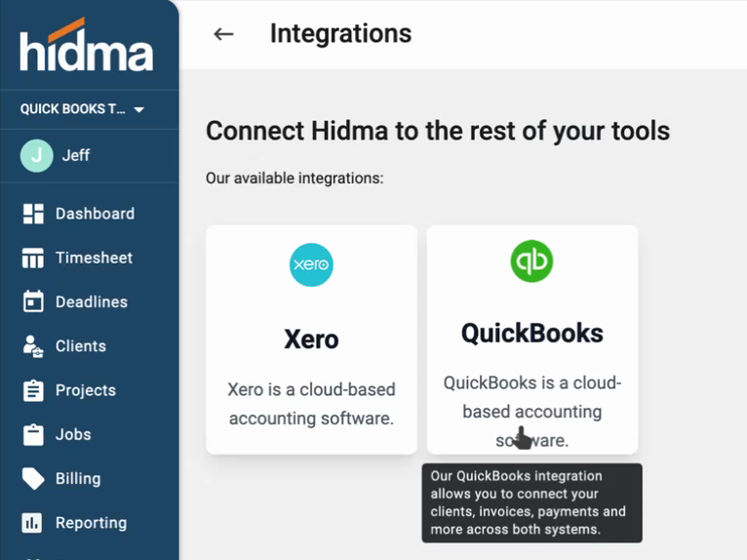The width and height of the screenshot is (747, 560).
Task: Click the Billing tag icon
Action: 33,478
